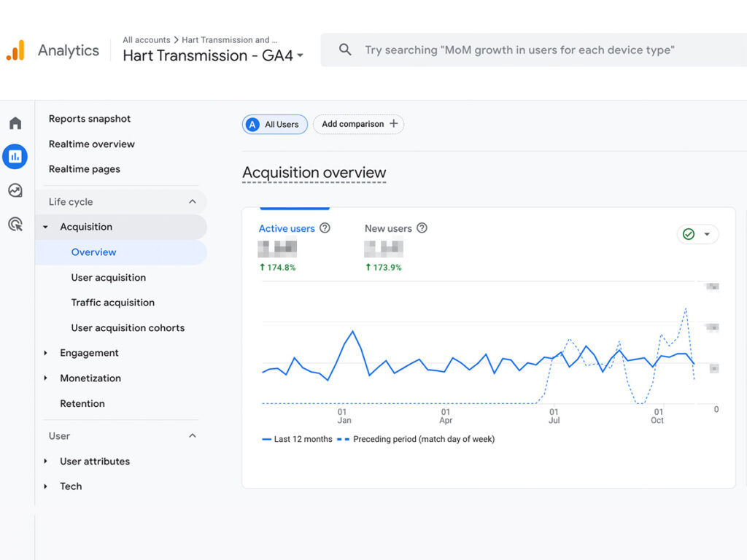Collapse the Life cycle section
Viewport: 747px width, 560px height.
[192, 201]
